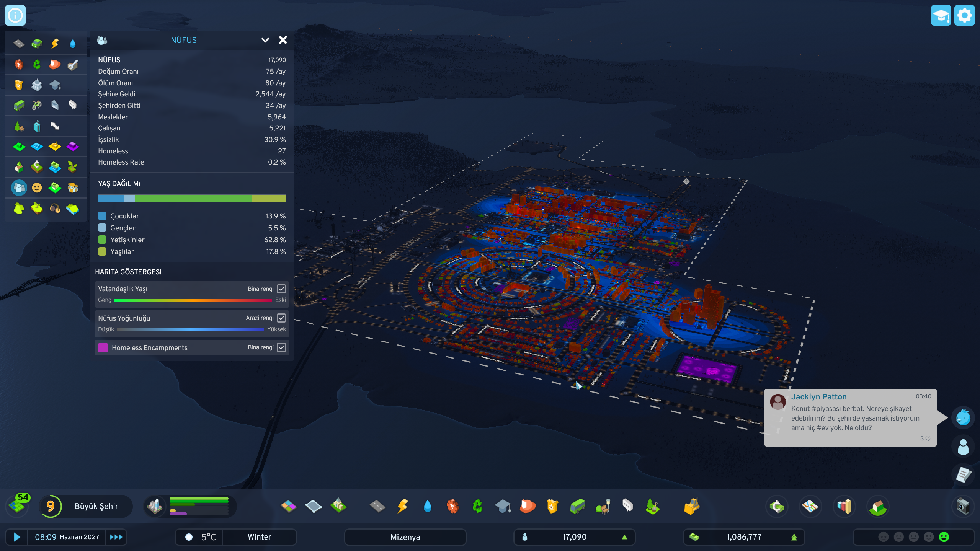
Task: Like the chirp with heart icon
Action: pos(928,439)
